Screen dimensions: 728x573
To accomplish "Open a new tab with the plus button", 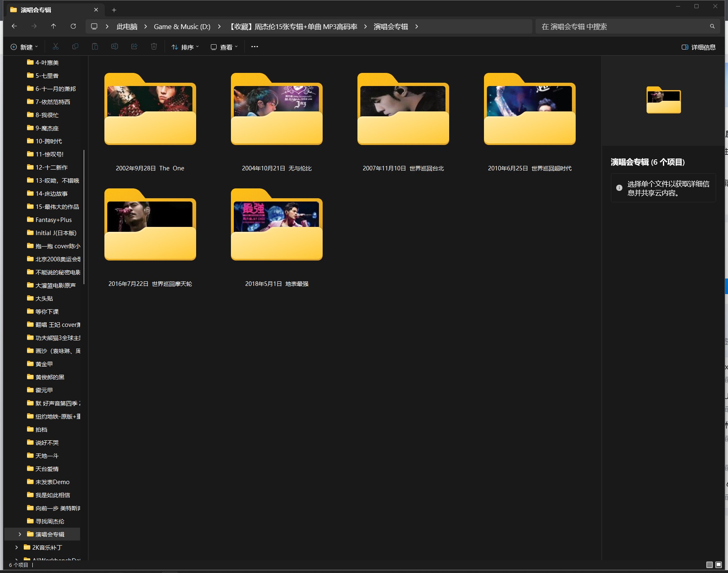I will coord(114,10).
